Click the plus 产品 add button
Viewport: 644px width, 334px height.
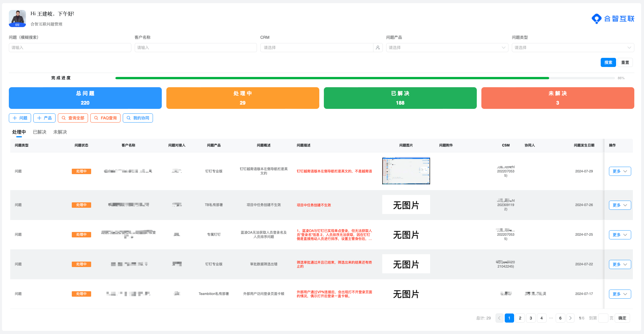(44, 118)
